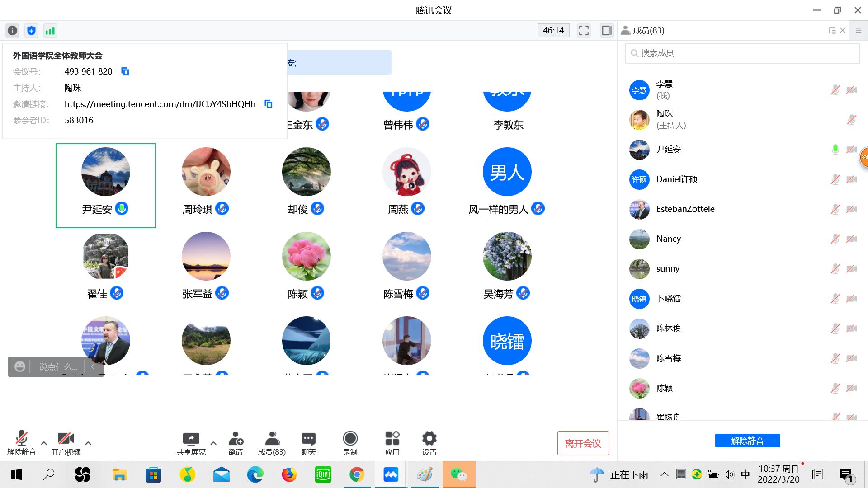
Task: Open Members (成员(83)) in toolbar
Action: tap(272, 443)
